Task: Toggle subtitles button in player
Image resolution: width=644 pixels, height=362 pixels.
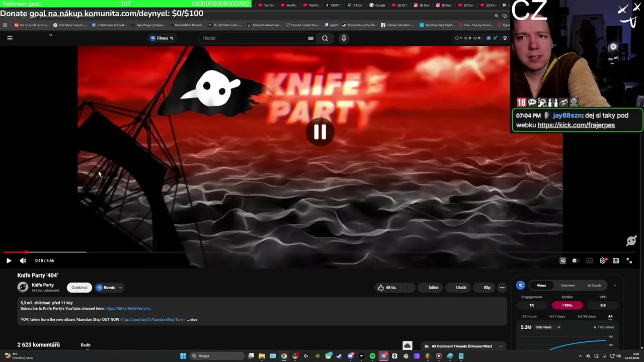Action: (x=589, y=260)
